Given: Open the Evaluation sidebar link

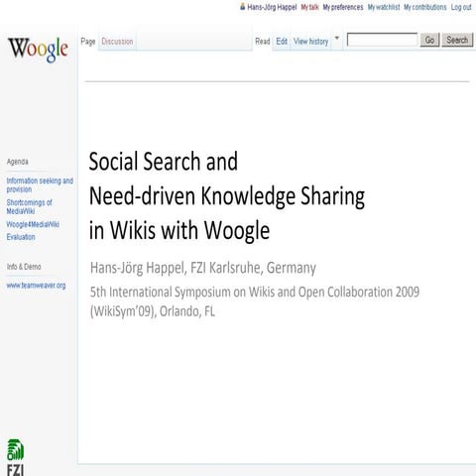Looking at the screenshot, I should tap(21, 237).
